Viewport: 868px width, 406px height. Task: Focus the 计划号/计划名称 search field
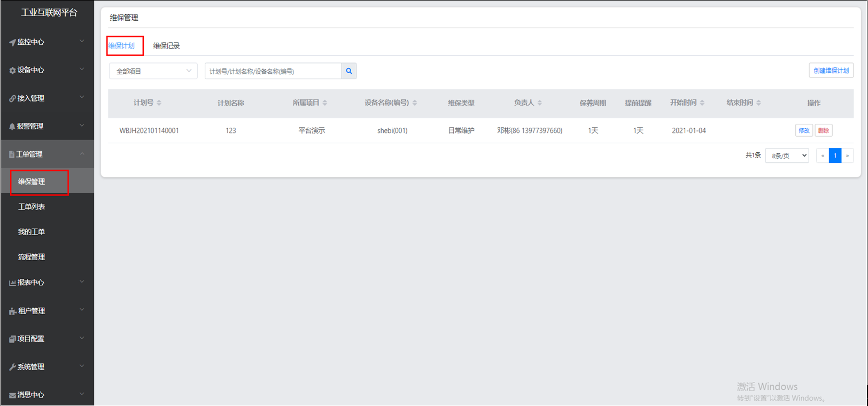point(273,71)
